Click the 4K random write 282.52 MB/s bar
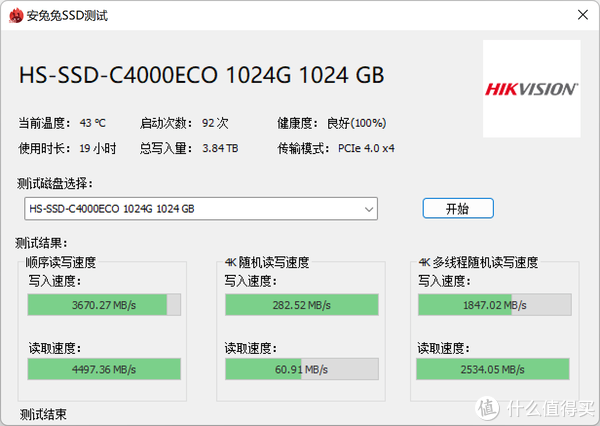Image resolution: width=600 pixels, height=426 pixels. pyautogui.click(x=302, y=305)
